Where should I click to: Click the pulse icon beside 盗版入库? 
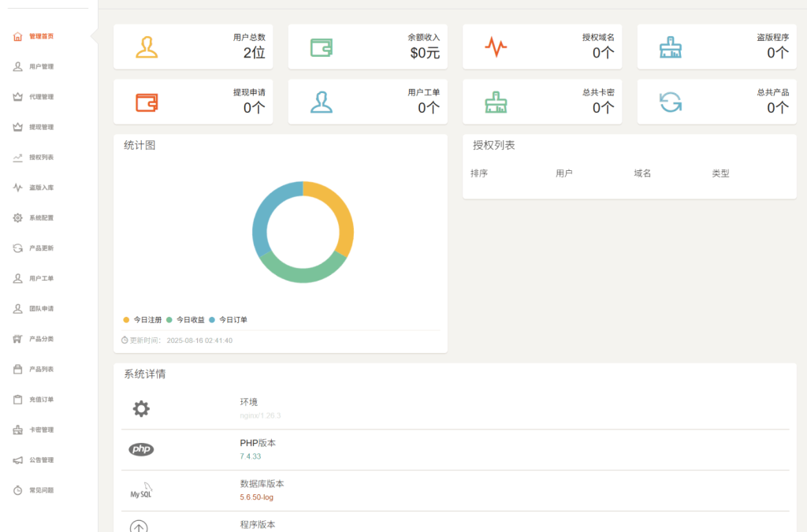click(x=17, y=188)
